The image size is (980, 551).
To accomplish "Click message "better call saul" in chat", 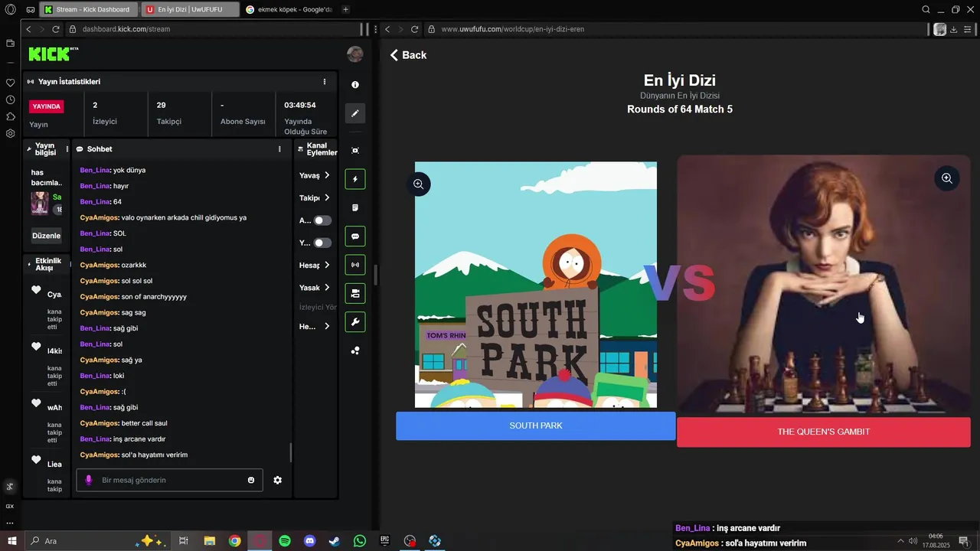I will tap(144, 423).
